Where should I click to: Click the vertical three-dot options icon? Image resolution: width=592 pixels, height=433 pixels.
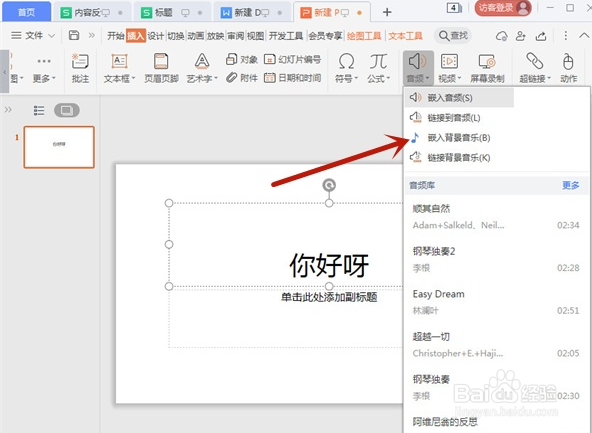[x=565, y=35]
